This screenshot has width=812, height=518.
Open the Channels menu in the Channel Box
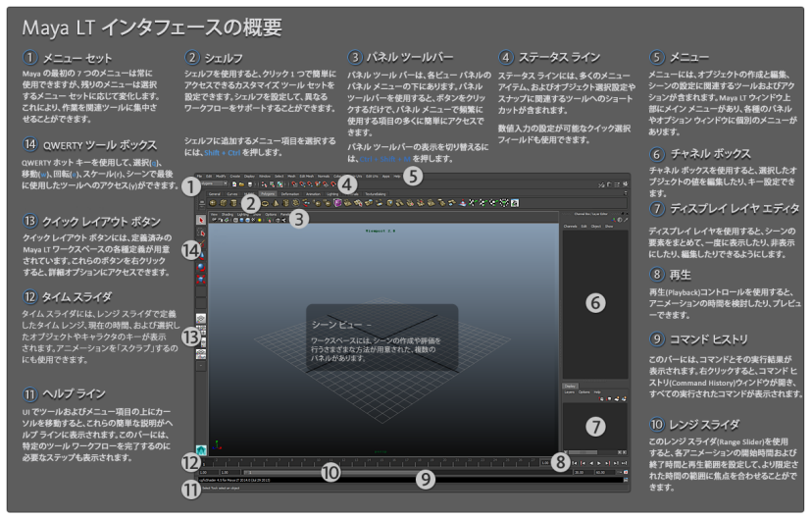click(570, 227)
